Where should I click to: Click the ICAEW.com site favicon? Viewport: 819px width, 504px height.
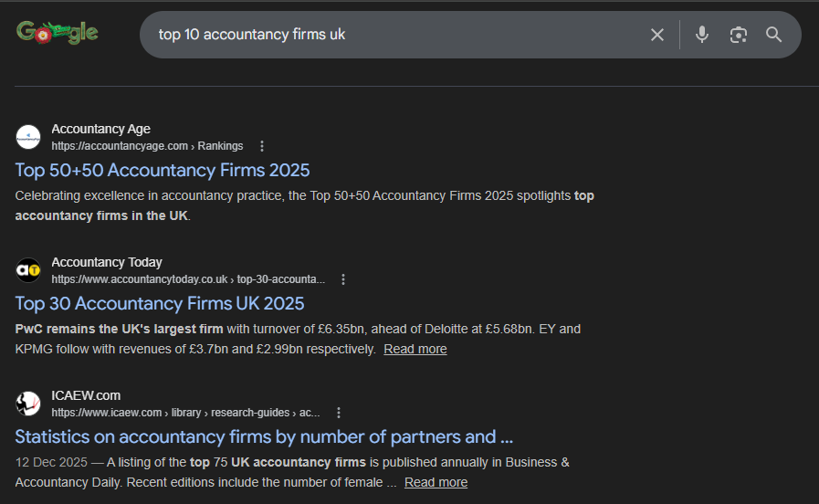28,404
